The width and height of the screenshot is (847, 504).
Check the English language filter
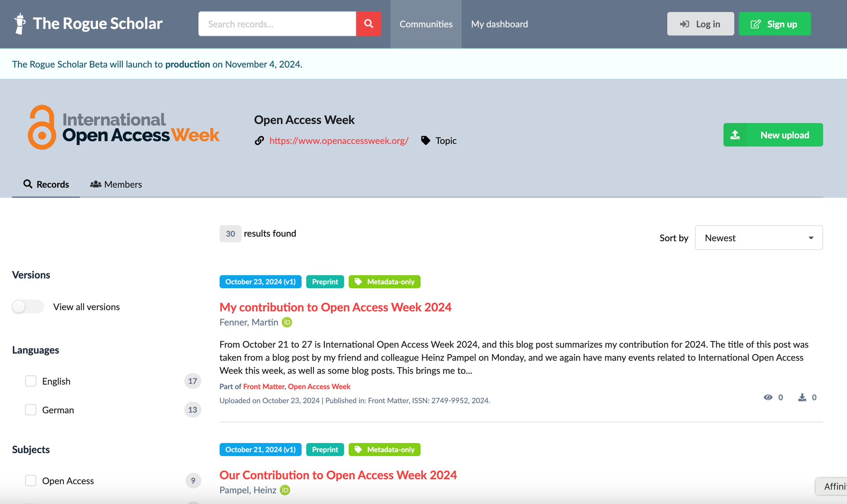pos(30,381)
